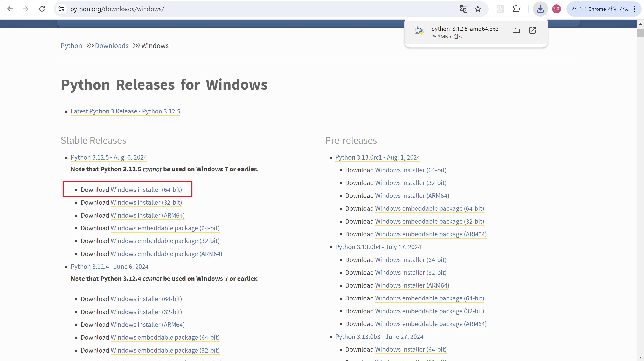Show python-3.12.5-amd64.exe in its folder
644x361 pixels.
pyautogui.click(x=516, y=30)
